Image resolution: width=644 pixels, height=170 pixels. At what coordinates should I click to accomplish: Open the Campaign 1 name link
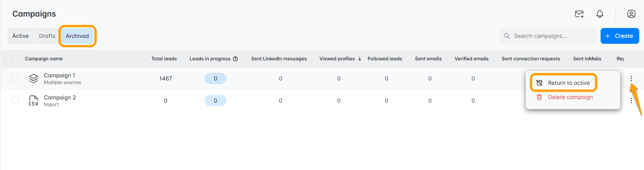[59, 75]
